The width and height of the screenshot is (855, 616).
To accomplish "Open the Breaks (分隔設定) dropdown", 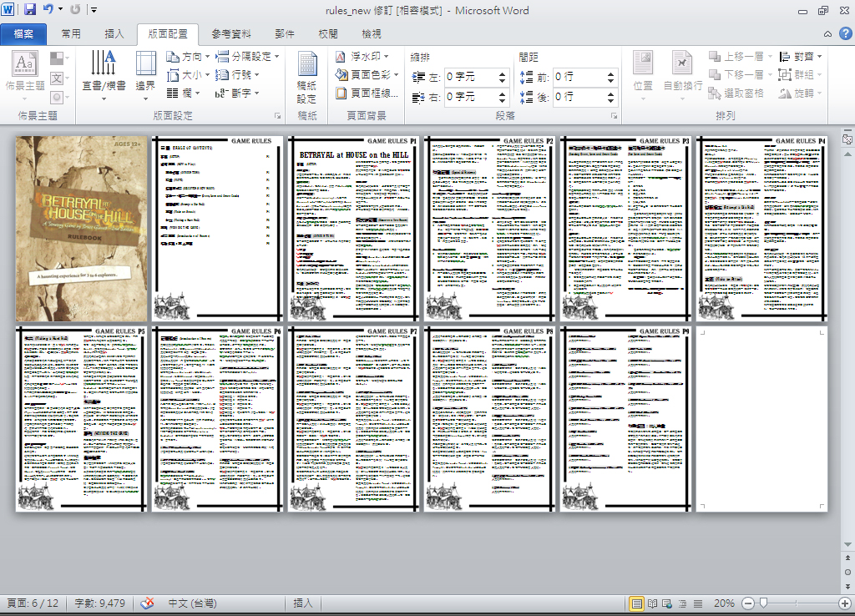I will coord(247,57).
